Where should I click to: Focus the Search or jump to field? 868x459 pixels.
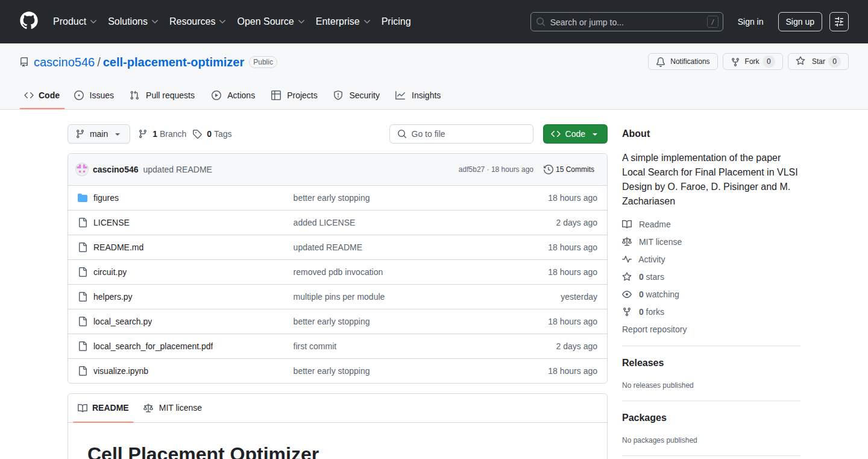coord(627,22)
